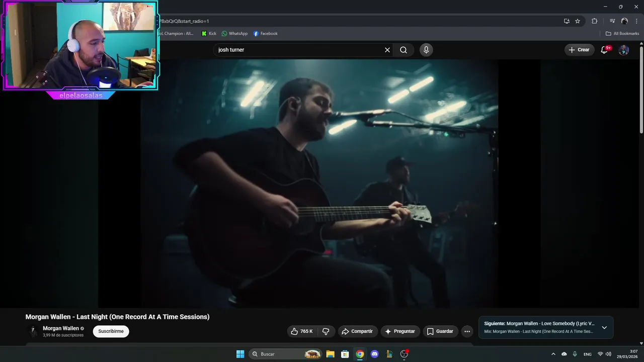Open the YouTube notifications bell

point(604,50)
